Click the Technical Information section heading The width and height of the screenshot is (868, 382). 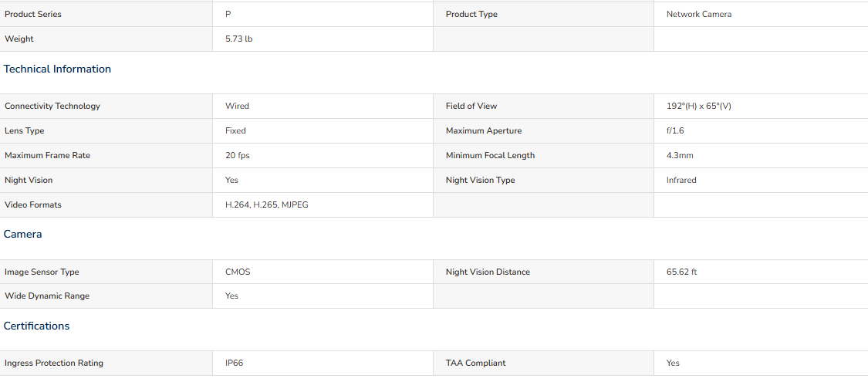(x=58, y=69)
